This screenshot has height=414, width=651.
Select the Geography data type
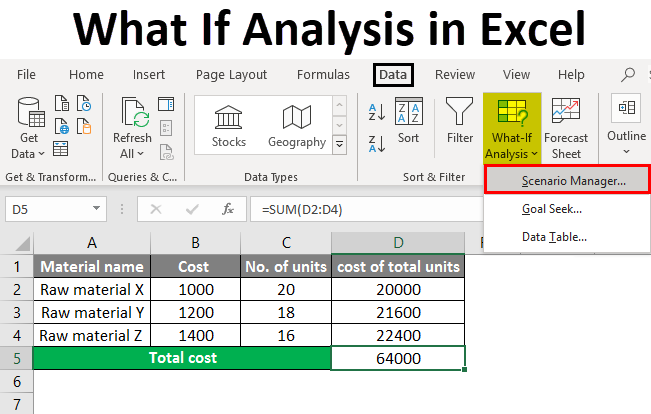(x=297, y=125)
